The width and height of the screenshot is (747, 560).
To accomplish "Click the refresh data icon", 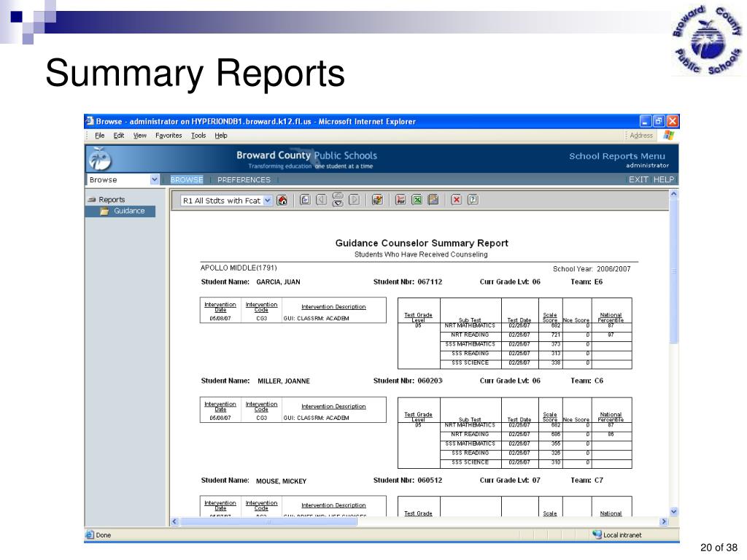I will click(377, 200).
